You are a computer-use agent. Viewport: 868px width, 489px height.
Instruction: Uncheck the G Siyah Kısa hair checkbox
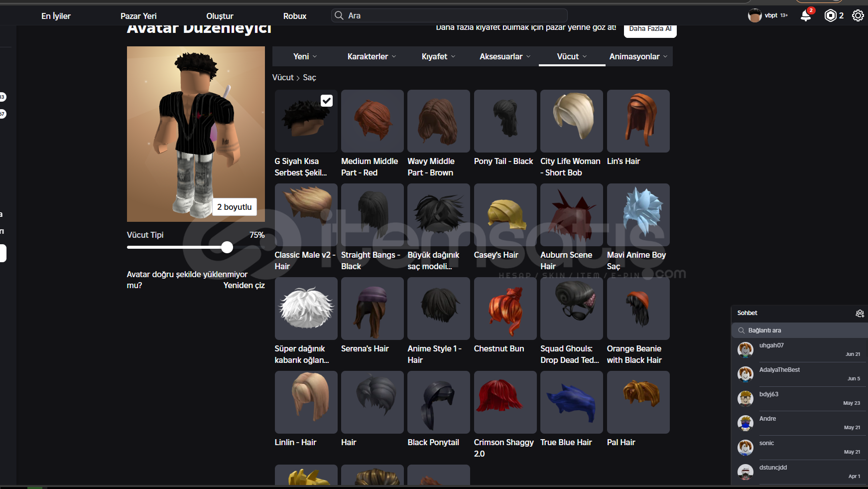[x=327, y=101]
